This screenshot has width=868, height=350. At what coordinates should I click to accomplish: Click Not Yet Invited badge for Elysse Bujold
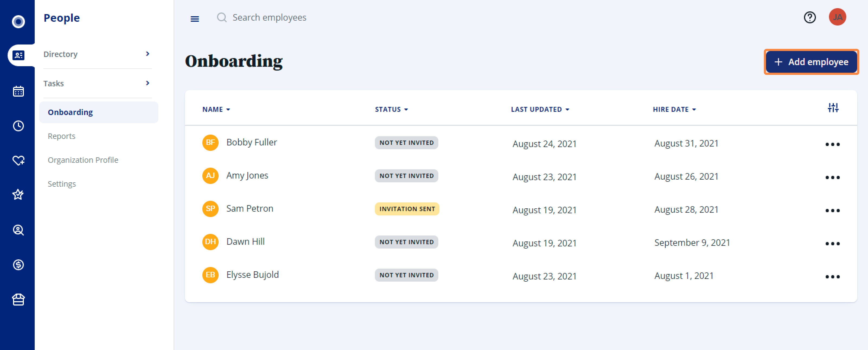pyautogui.click(x=406, y=275)
